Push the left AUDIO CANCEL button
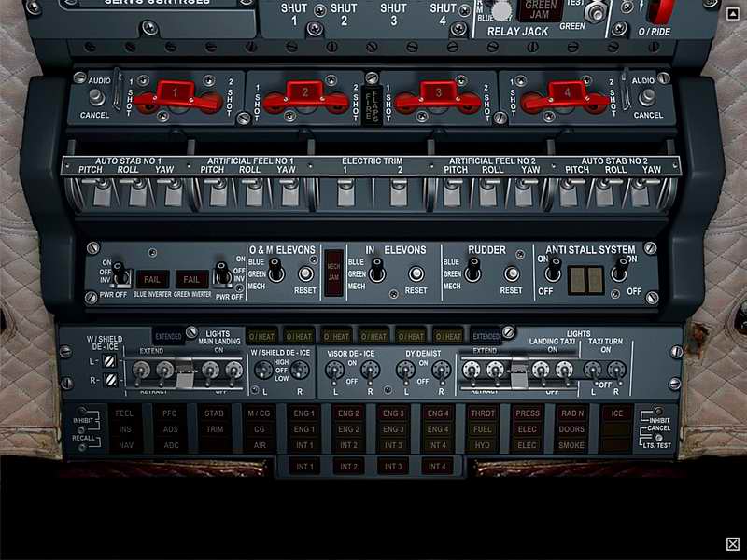The image size is (747, 560). coord(97,97)
